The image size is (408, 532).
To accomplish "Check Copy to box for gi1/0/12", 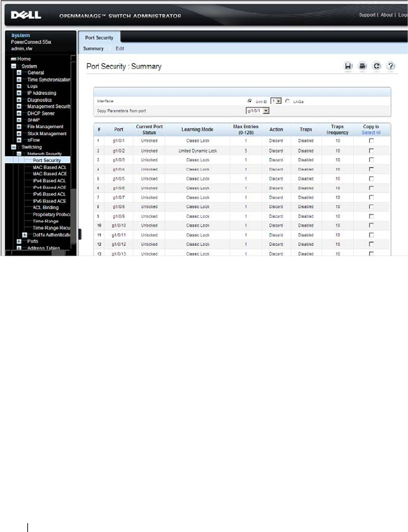I will [x=371, y=244].
